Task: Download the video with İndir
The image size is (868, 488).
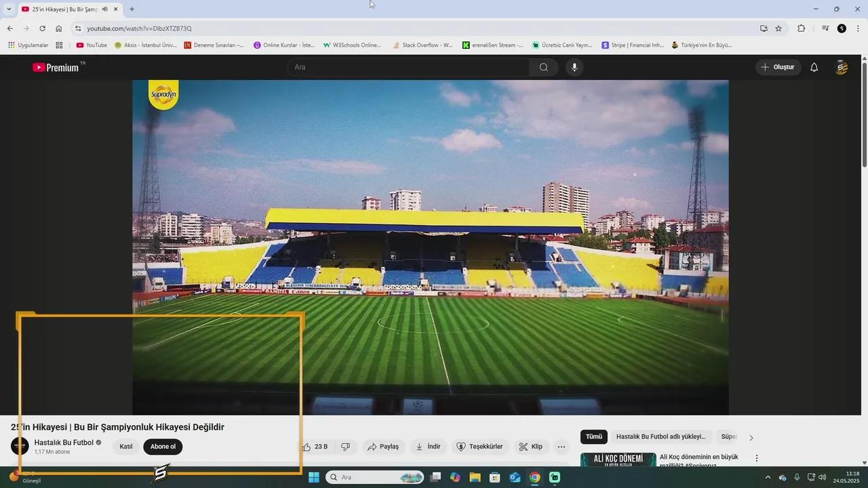Action: pyautogui.click(x=428, y=447)
